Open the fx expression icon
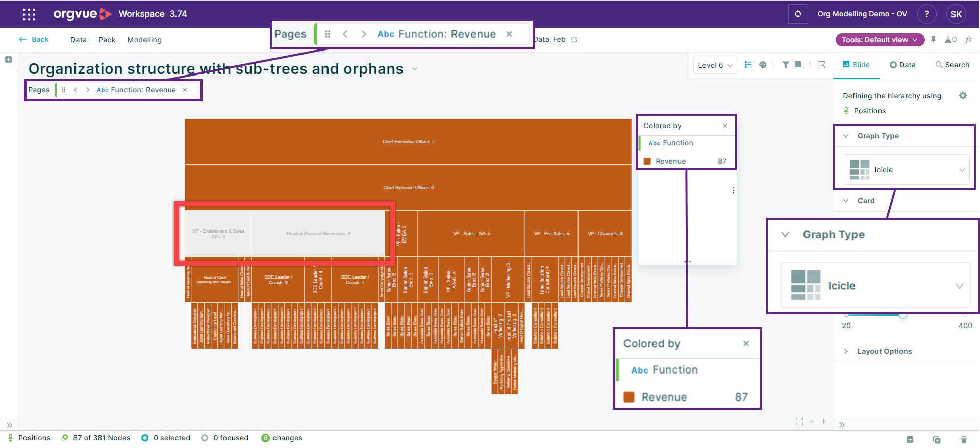 [x=969, y=40]
